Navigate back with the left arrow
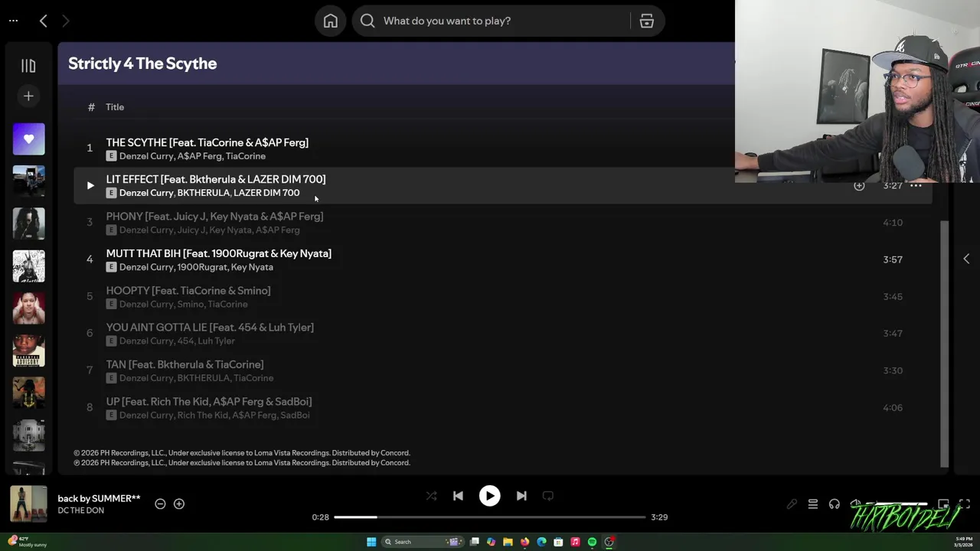This screenshot has width=980, height=551. click(44, 21)
